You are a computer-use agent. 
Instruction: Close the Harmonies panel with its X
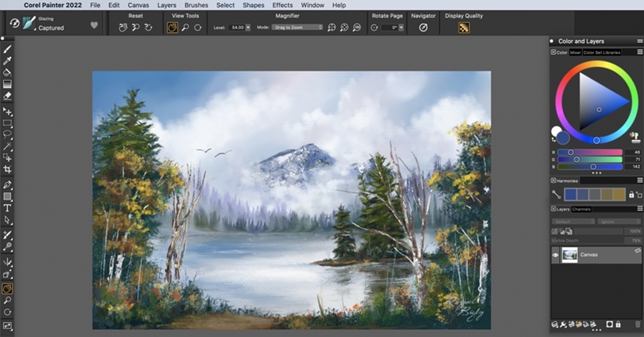click(x=553, y=181)
